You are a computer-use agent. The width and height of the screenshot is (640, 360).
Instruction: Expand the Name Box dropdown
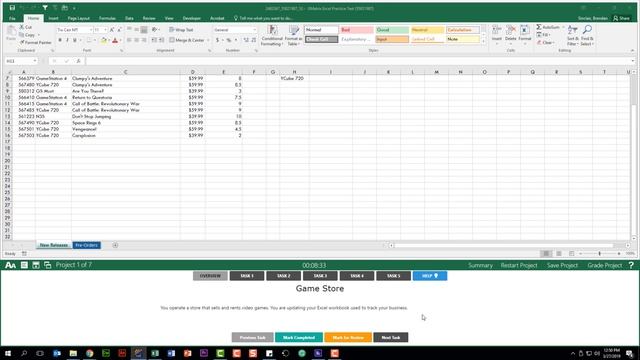[35, 61]
